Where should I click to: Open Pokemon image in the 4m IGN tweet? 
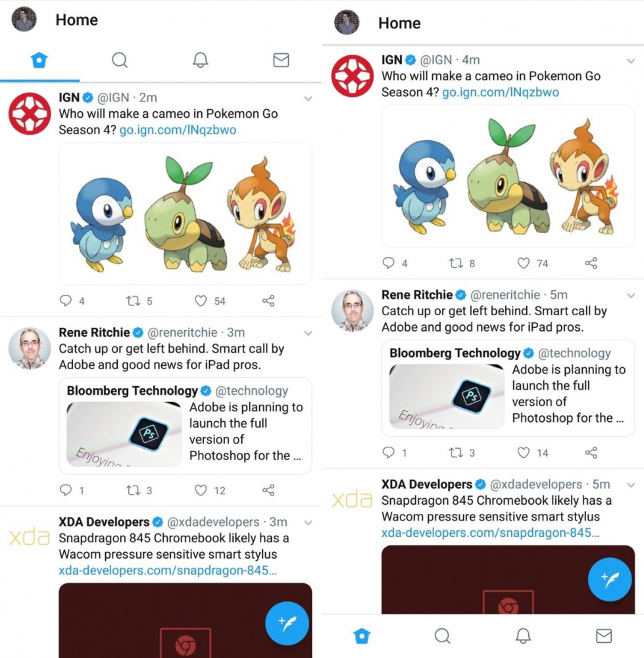pyautogui.click(x=508, y=176)
